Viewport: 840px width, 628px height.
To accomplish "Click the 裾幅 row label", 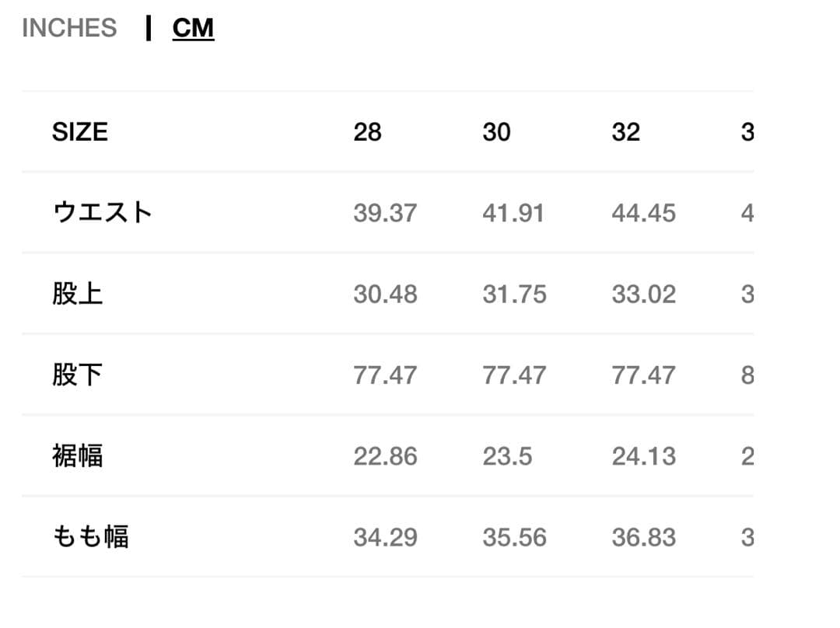I will point(78,456).
